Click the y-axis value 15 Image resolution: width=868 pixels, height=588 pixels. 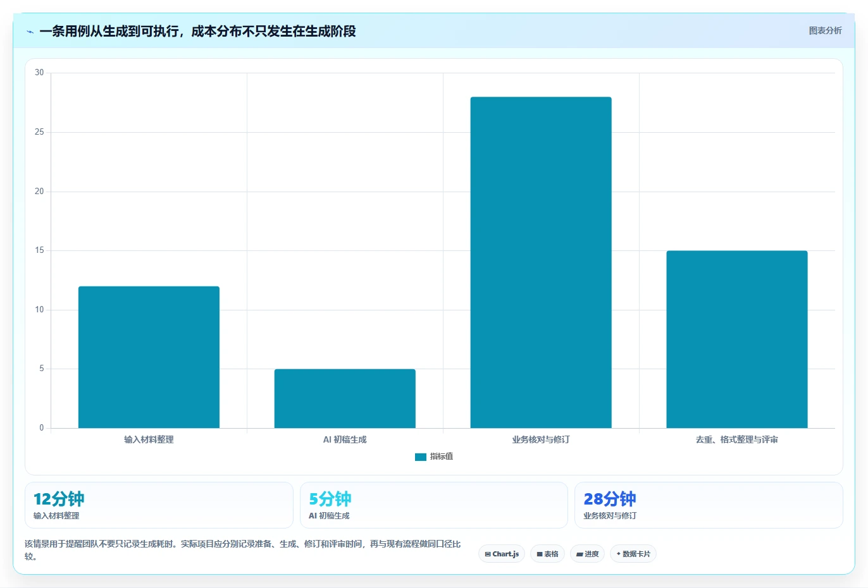pos(39,250)
